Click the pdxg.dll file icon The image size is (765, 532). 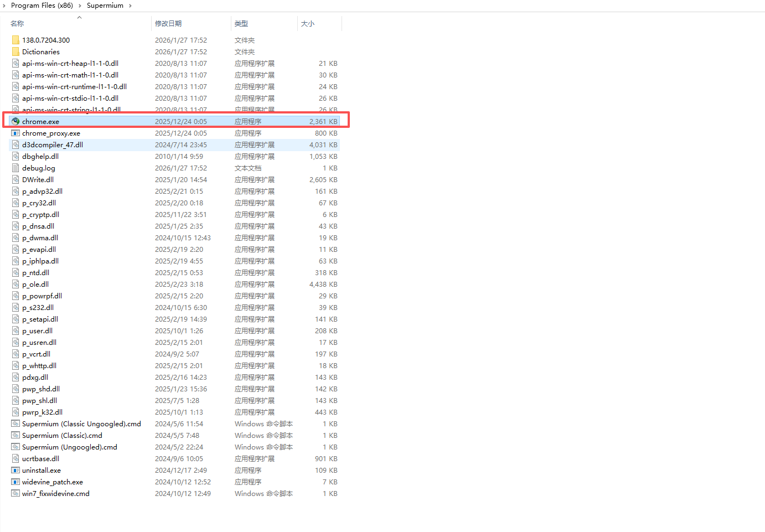tap(15, 377)
